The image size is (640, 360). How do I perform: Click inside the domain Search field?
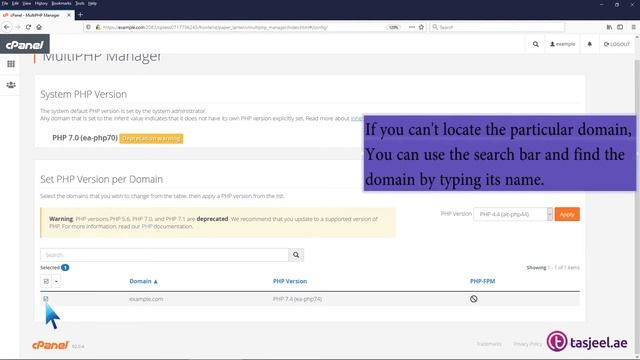(x=164, y=255)
